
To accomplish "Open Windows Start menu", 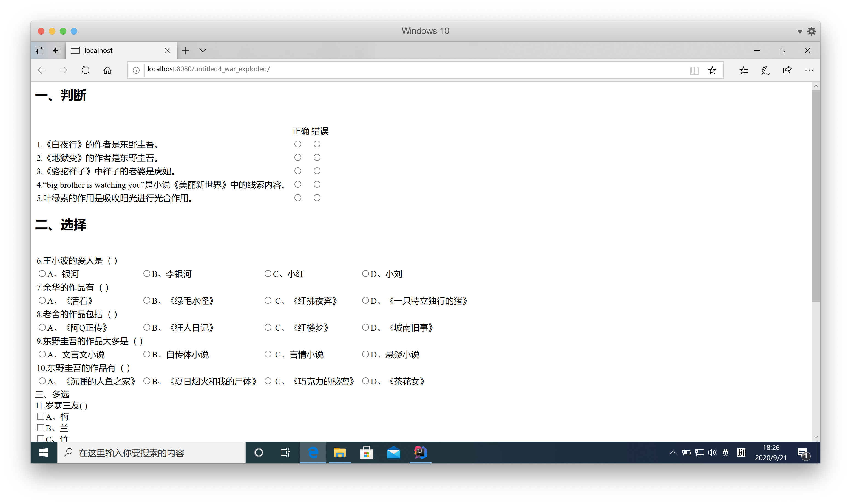I will [x=44, y=453].
